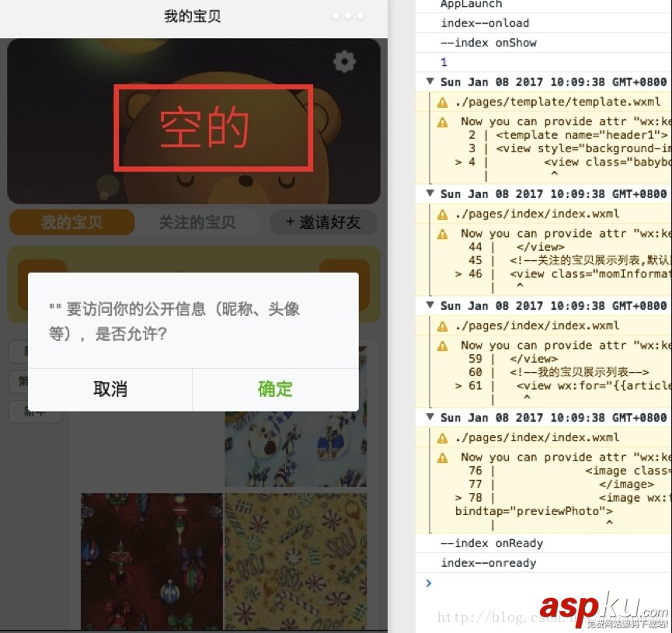The width and height of the screenshot is (672, 633).
Task: Select console log '--index onReady'
Action: [492, 544]
